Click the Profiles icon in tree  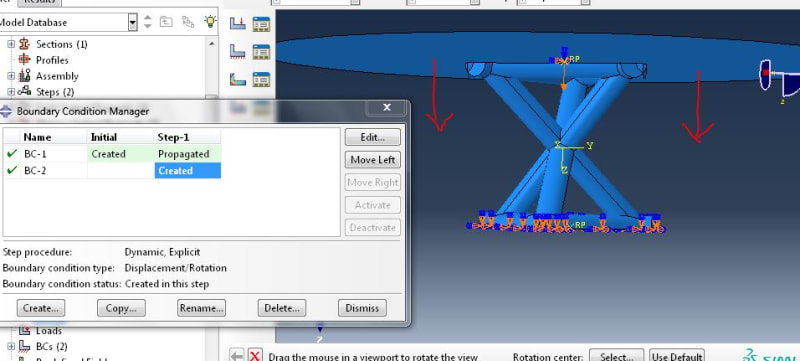pyautogui.click(x=24, y=60)
